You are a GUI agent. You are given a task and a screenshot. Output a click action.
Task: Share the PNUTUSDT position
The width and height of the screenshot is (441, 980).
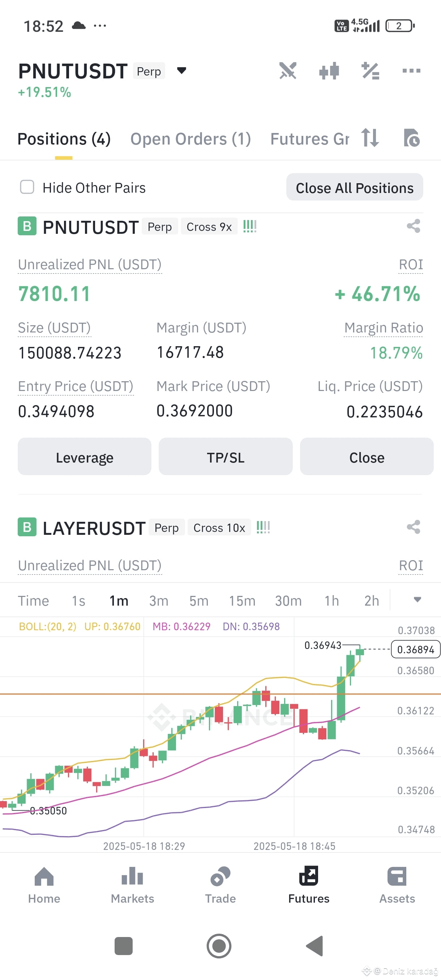pos(413,226)
